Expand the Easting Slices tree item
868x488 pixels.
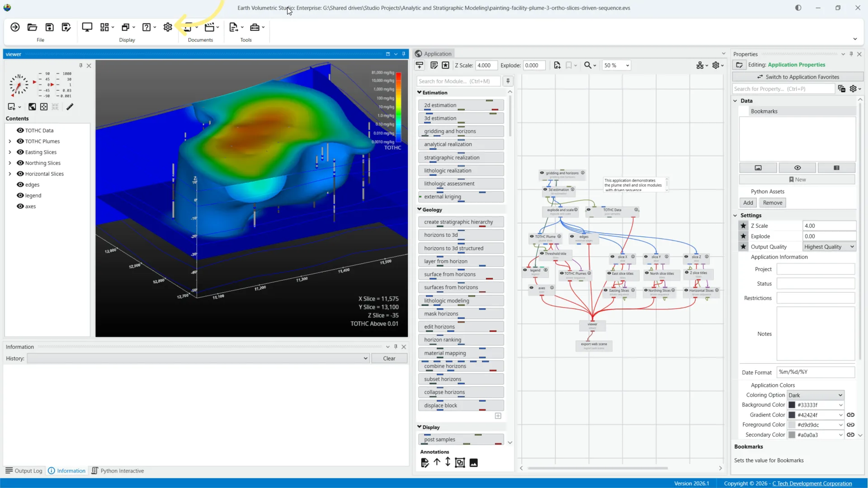[x=10, y=152]
